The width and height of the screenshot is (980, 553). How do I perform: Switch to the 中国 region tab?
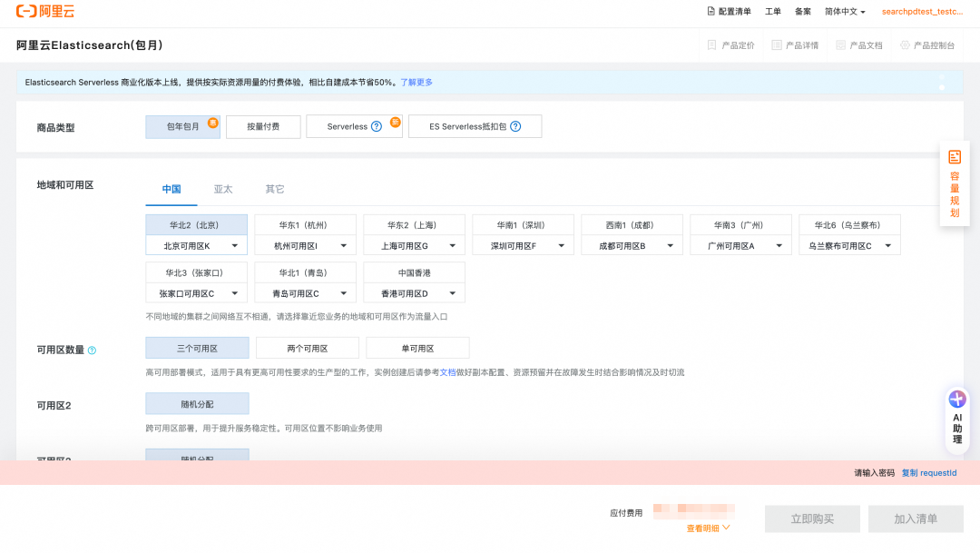point(171,189)
